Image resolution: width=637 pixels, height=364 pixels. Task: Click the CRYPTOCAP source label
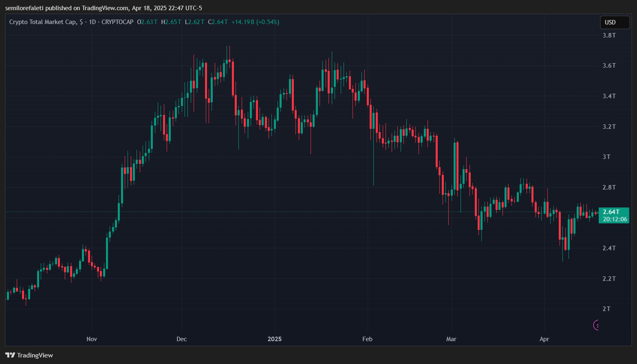(x=117, y=22)
